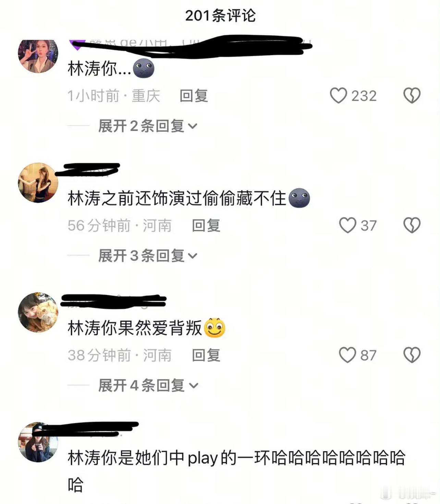The height and width of the screenshot is (504, 440).
Task: Expand 展开3条回复 replies
Action: [x=148, y=256]
